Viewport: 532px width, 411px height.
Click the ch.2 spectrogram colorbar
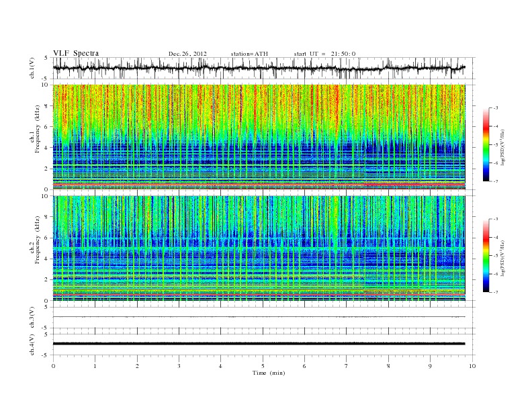(x=486, y=255)
